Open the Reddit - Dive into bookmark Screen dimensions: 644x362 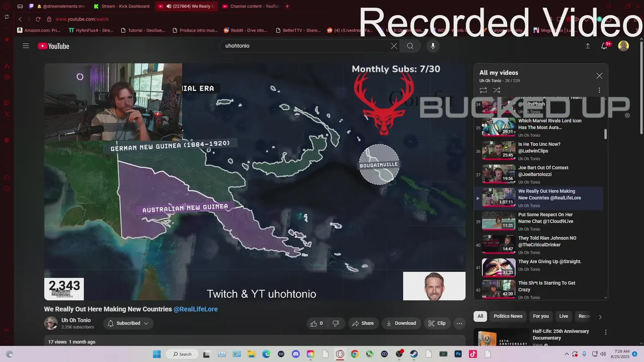coord(246,30)
